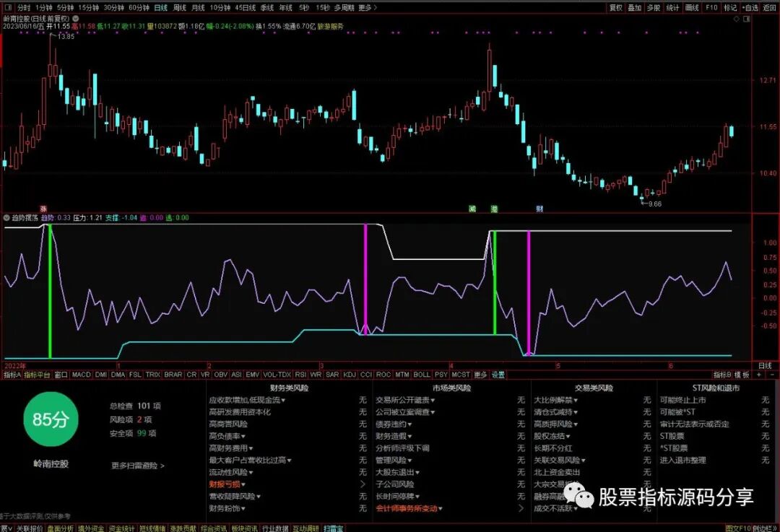The height and width of the screenshot is (532, 780).
Task: Click the 多股 button
Action: point(653,7)
